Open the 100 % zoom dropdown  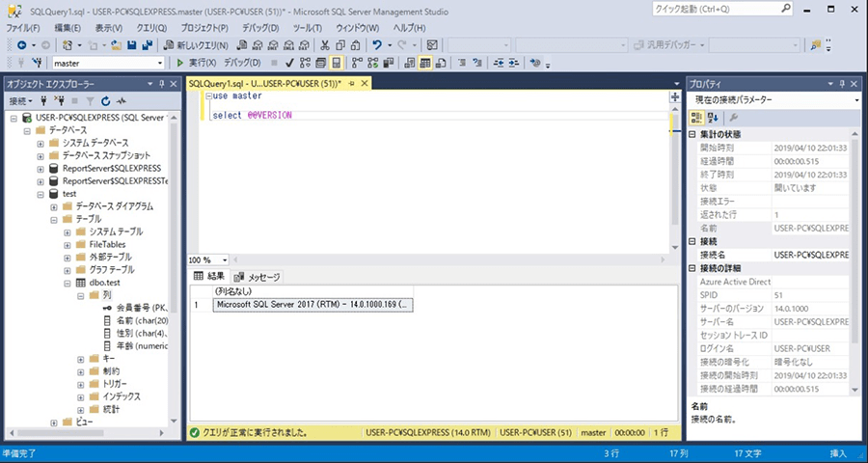[x=225, y=259]
